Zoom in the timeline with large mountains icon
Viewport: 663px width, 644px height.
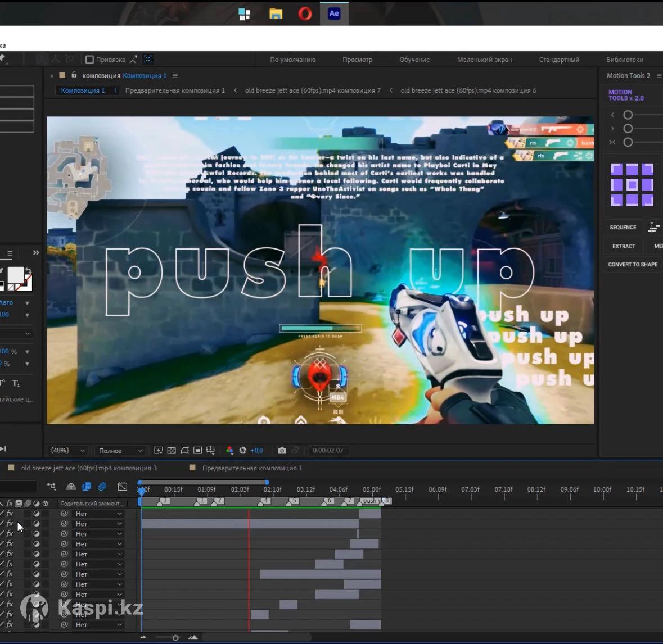click(x=193, y=637)
